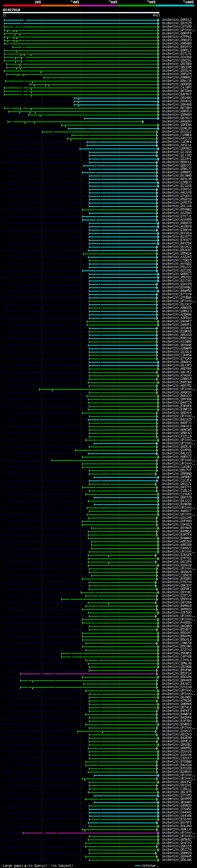Click the UniRef100_A5B1P3 entry
Image resolution: width=197 pixels, height=868 pixels.
tap(177, 40)
